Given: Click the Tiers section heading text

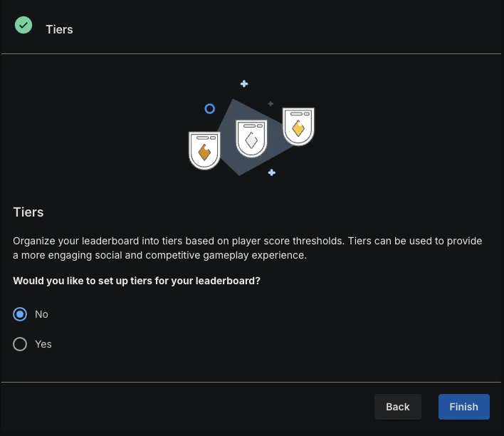Looking at the screenshot, I should click(x=28, y=212).
